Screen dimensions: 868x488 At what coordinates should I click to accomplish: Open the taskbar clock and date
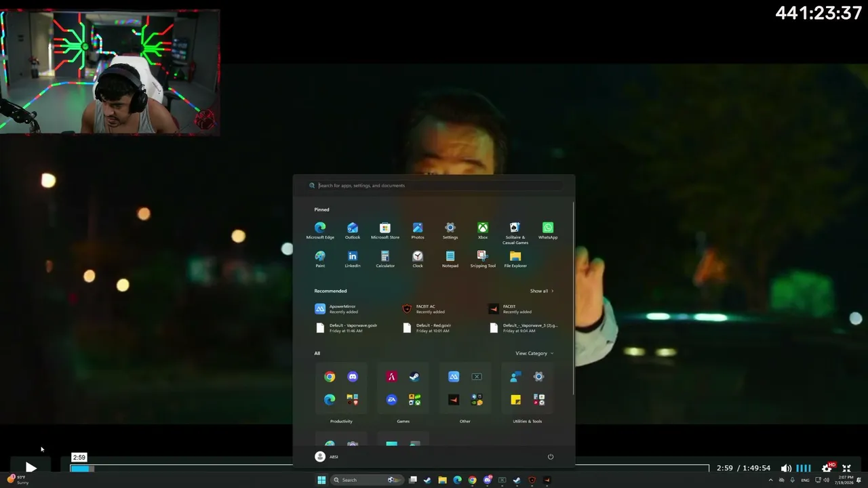pos(844,480)
